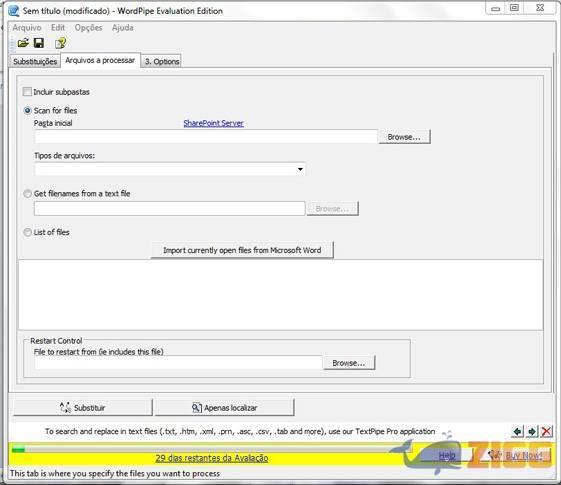Open the Arquivo menu

[x=27, y=28]
